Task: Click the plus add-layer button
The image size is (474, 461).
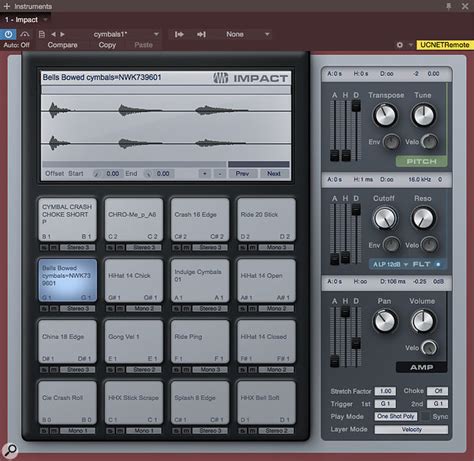Action: coord(205,173)
